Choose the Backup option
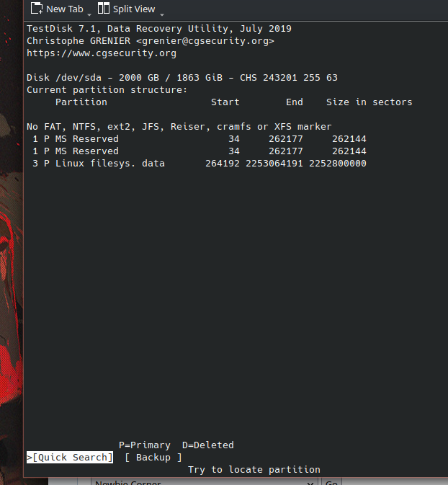Screen dimensions: 448x485 click(153, 457)
